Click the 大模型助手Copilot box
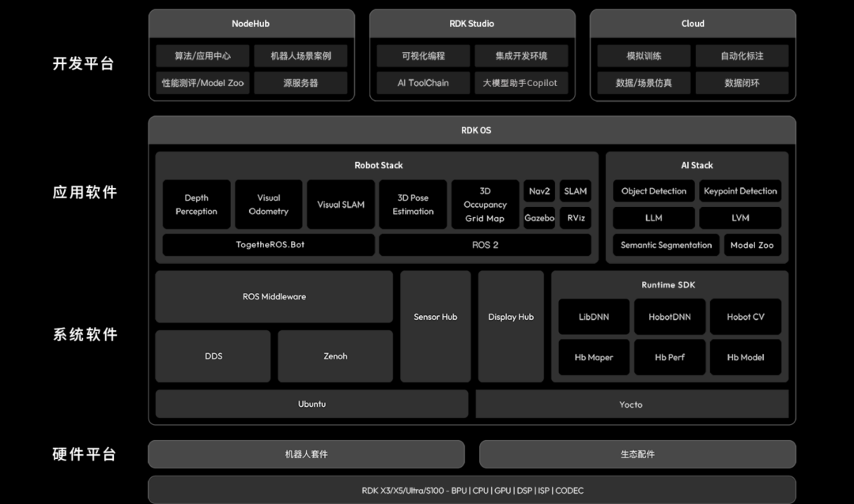This screenshot has width=854, height=504. pos(521,83)
